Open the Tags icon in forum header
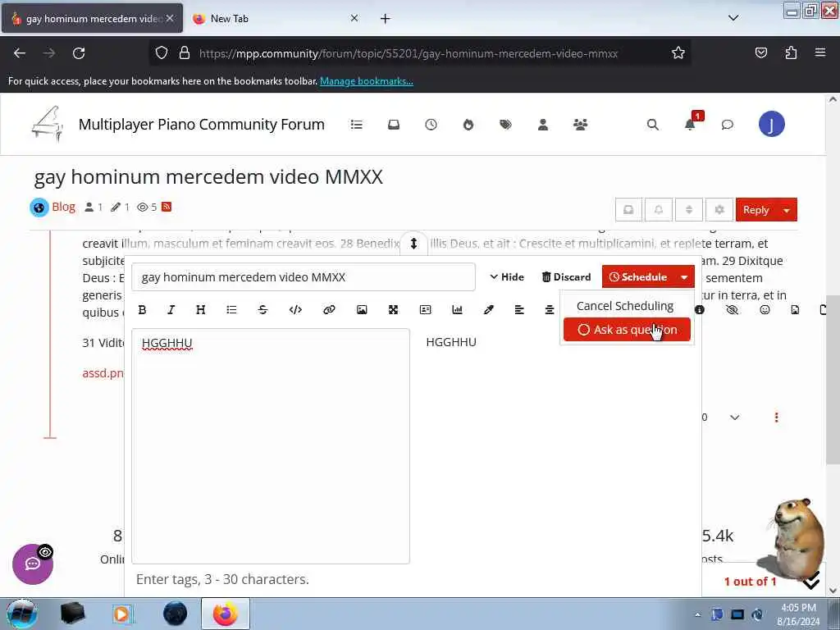Viewport: 840px width, 630px height. pyautogui.click(x=505, y=125)
